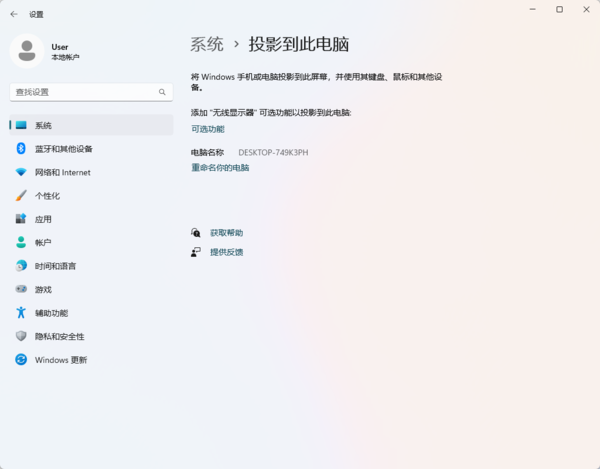Screen dimensions: 600x469
Task: Click the 设置 window title
Action: 36,15
